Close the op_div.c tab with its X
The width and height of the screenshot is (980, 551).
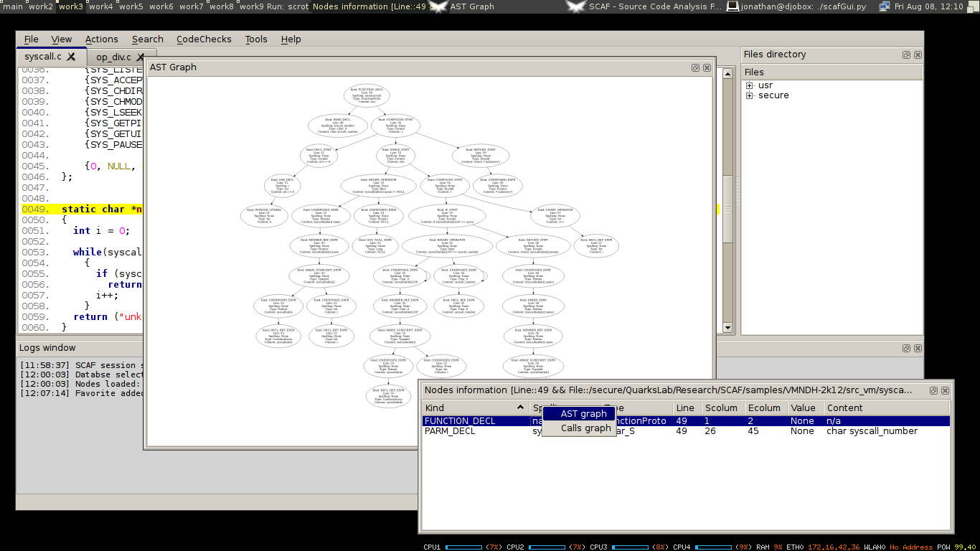141,57
